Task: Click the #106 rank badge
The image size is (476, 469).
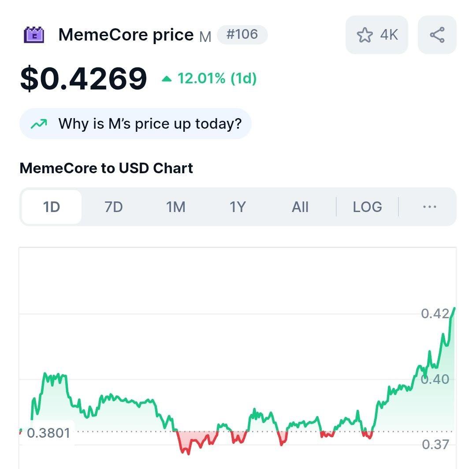Action: pyautogui.click(x=242, y=34)
